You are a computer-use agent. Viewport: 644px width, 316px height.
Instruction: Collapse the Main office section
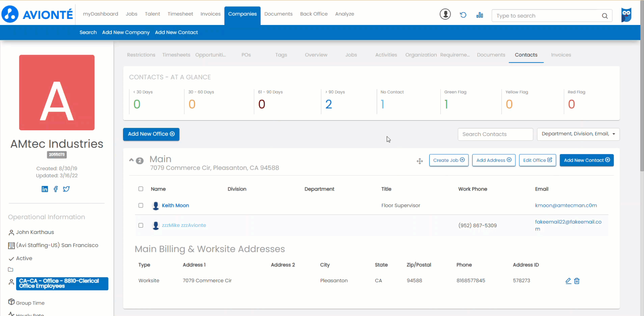131,160
